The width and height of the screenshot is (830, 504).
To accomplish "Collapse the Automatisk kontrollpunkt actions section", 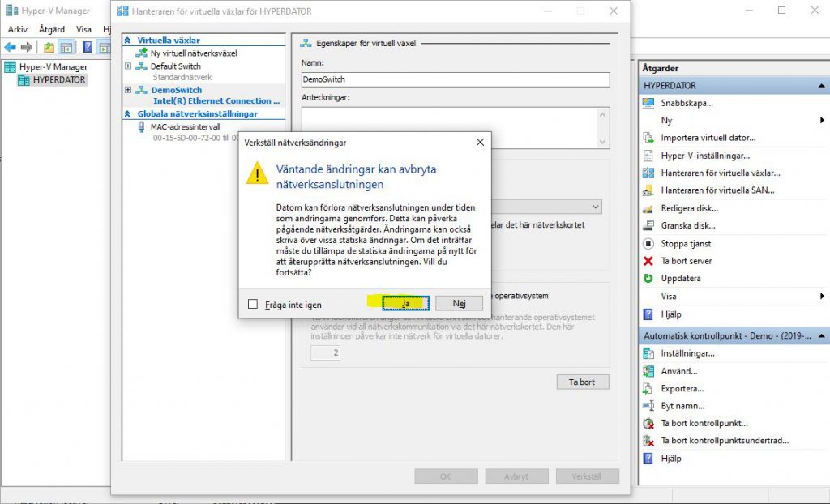I will point(821,336).
